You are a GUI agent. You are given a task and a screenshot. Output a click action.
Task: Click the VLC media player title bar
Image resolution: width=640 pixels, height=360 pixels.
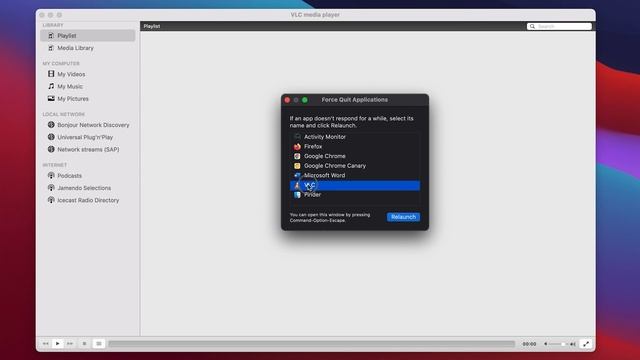pos(315,15)
